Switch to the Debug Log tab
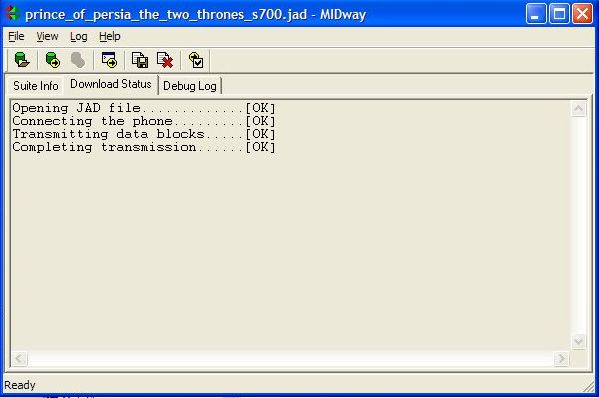Viewport: 599px width, 398px height. click(190, 86)
